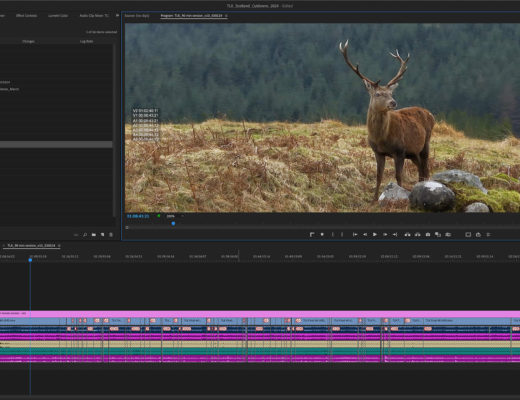Click the Extract button in Program monitor
Viewport: 520px width, 400px height.
417,235
